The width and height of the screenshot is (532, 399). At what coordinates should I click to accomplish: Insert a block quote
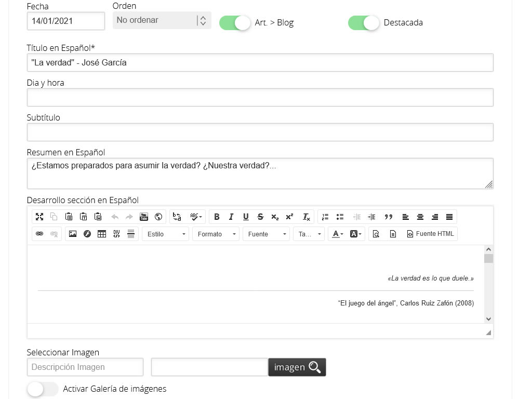click(388, 217)
